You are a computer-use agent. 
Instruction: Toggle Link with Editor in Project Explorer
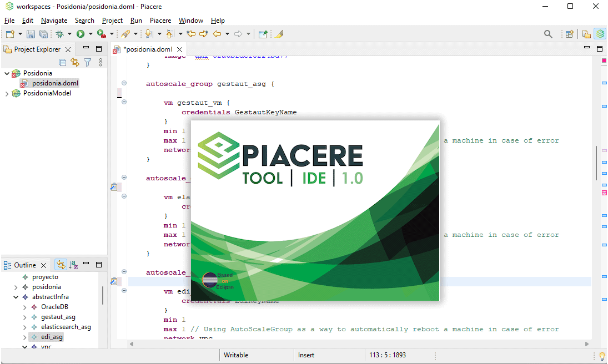75,62
